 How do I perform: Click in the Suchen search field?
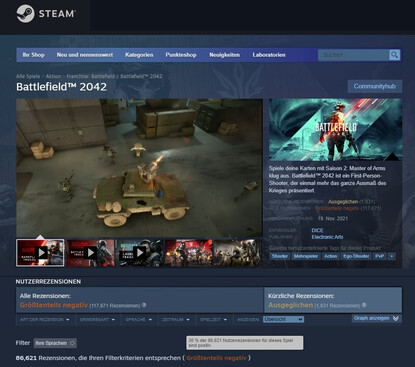coord(353,55)
